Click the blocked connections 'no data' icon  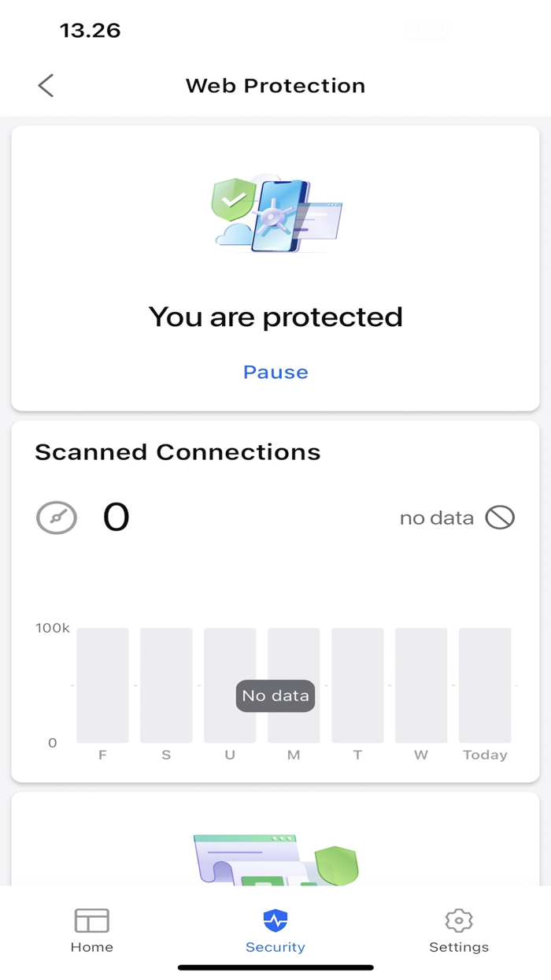click(501, 518)
